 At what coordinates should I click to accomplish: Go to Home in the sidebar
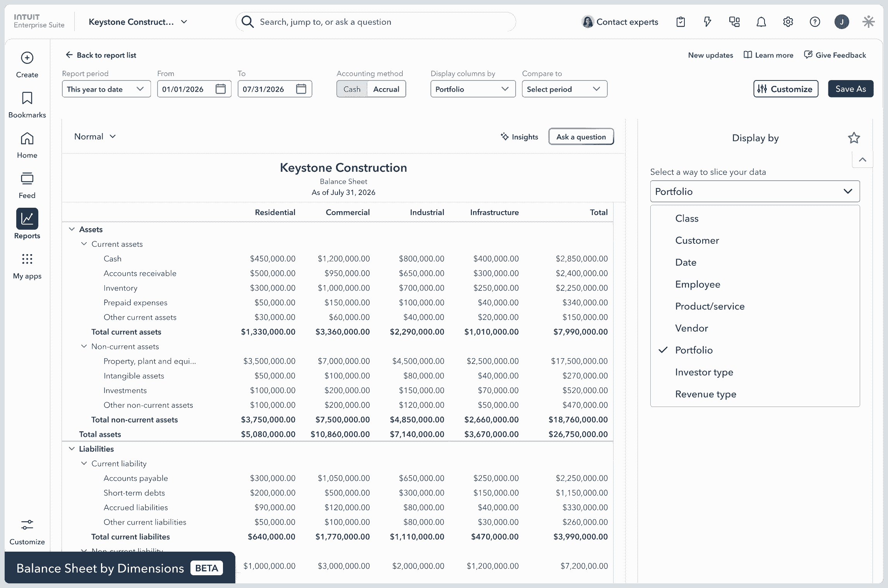(x=27, y=145)
